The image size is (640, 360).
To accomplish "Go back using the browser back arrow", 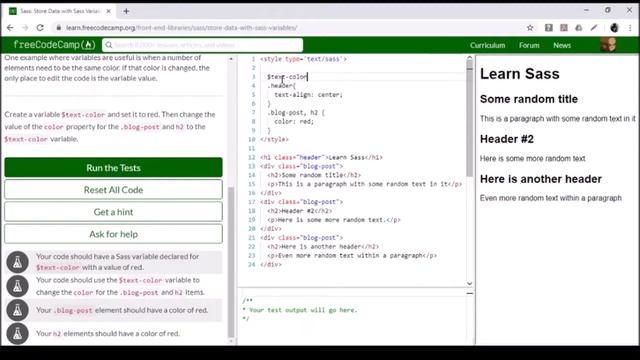I will pyautogui.click(x=10, y=28).
